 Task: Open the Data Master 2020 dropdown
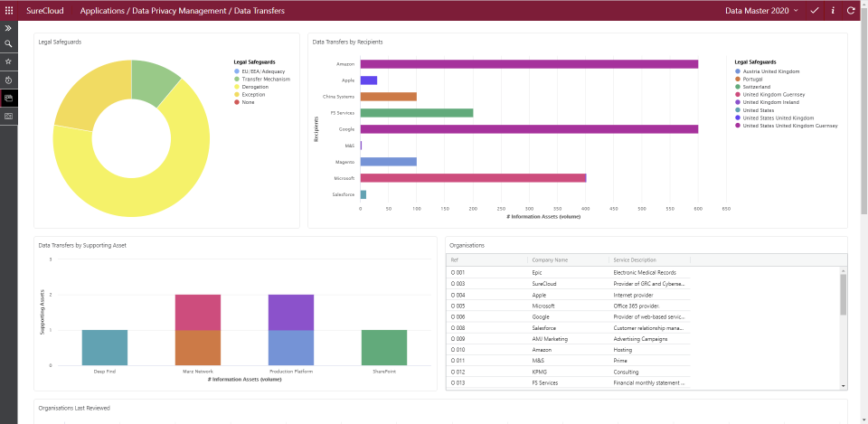(761, 11)
